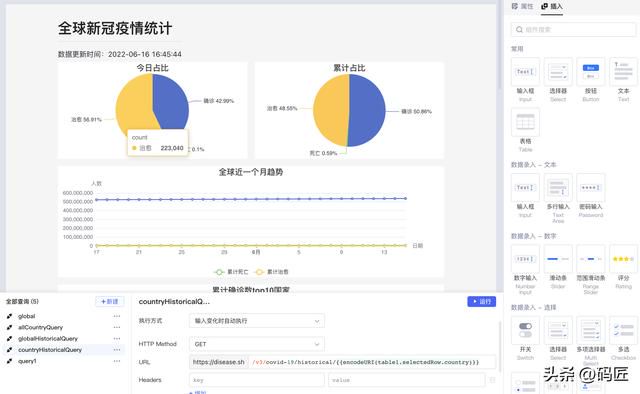Open more options for global query

coord(117,316)
